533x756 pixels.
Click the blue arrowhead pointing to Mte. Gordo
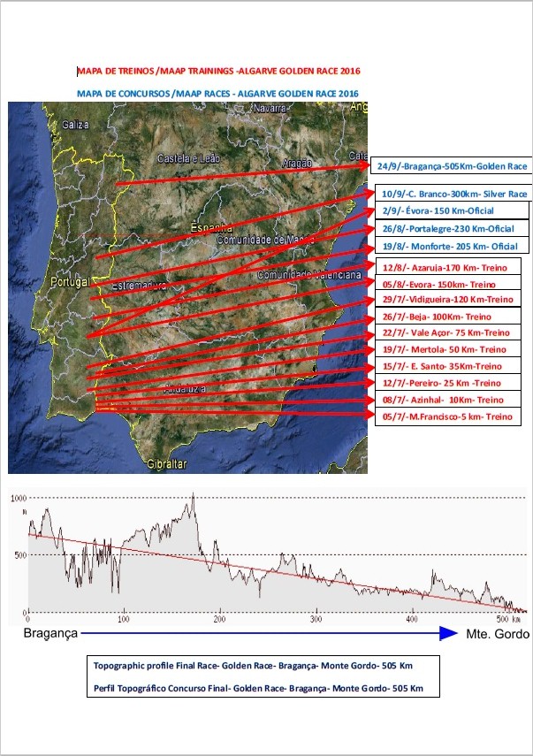click(448, 633)
